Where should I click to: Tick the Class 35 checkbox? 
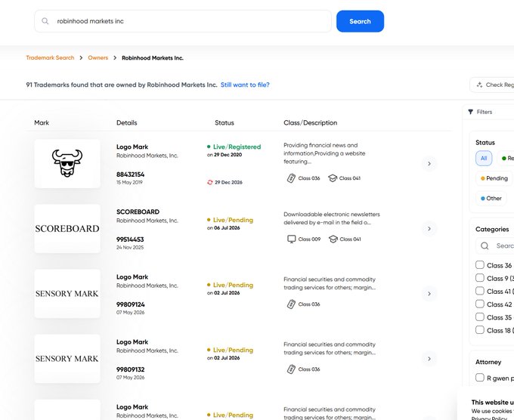pos(479,317)
